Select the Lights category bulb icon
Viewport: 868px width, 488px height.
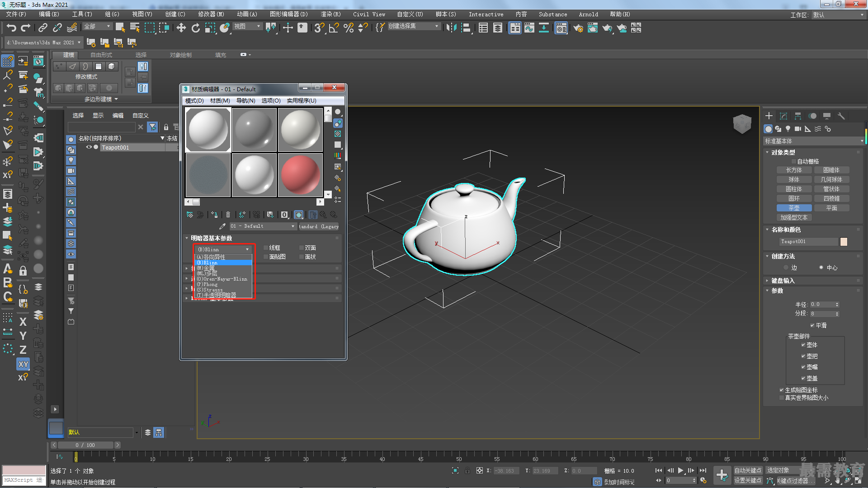(x=788, y=129)
